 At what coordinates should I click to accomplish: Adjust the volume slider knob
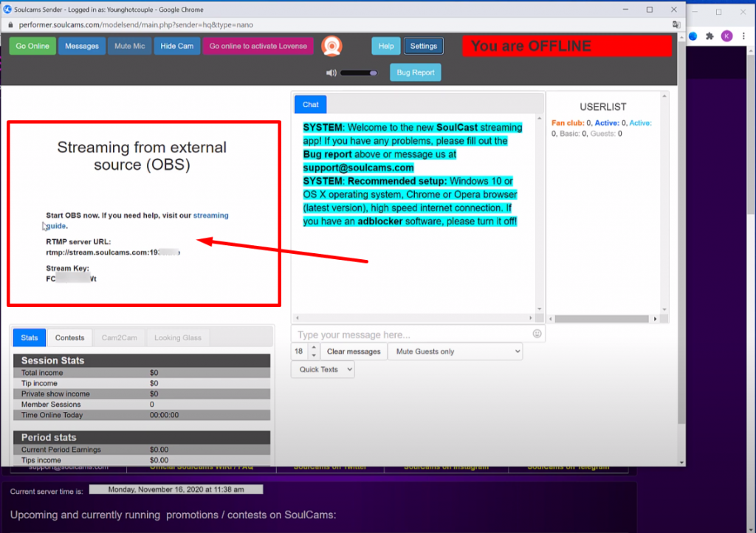pos(373,73)
